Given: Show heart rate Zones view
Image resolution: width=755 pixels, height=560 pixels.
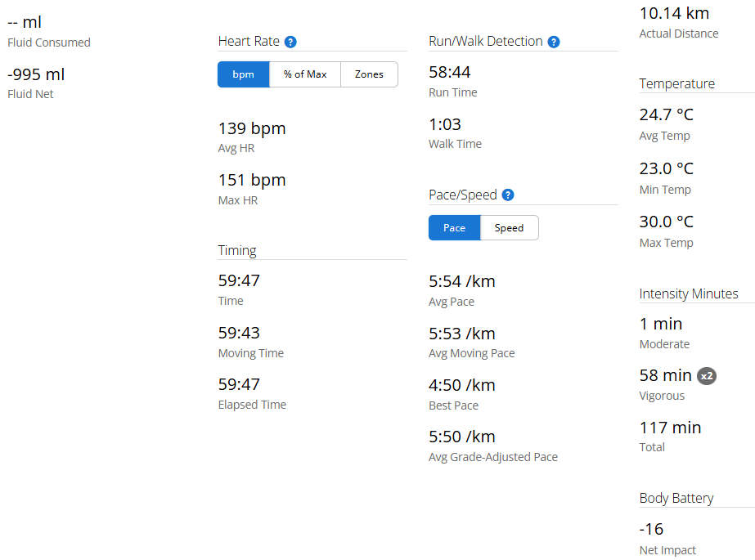Looking at the screenshot, I should pyautogui.click(x=369, y=74).
